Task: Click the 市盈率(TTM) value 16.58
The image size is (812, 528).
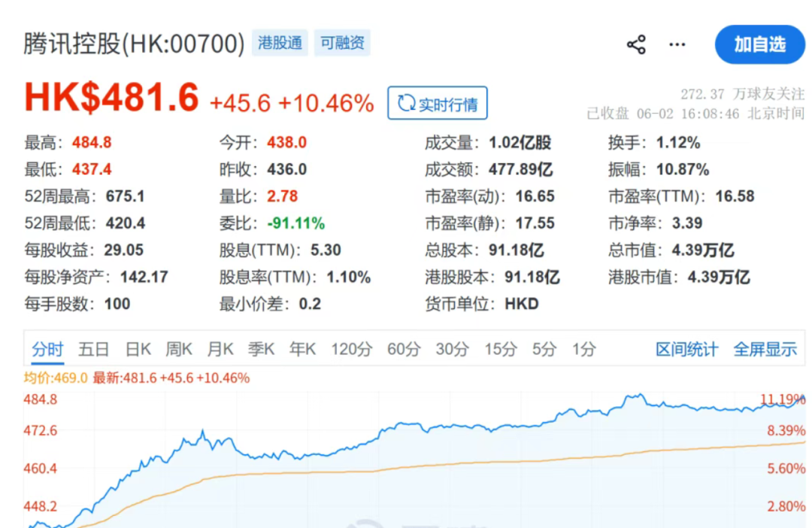Action: pos(735,196)
